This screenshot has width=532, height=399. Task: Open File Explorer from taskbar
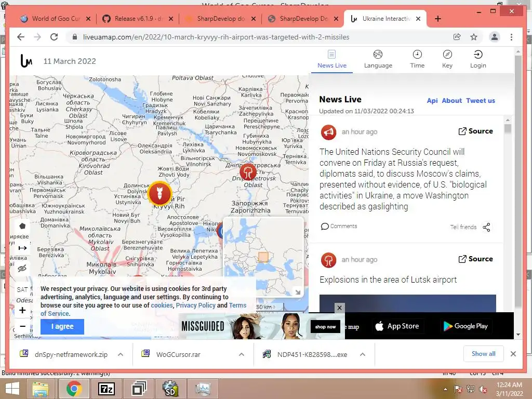(41, 389)
